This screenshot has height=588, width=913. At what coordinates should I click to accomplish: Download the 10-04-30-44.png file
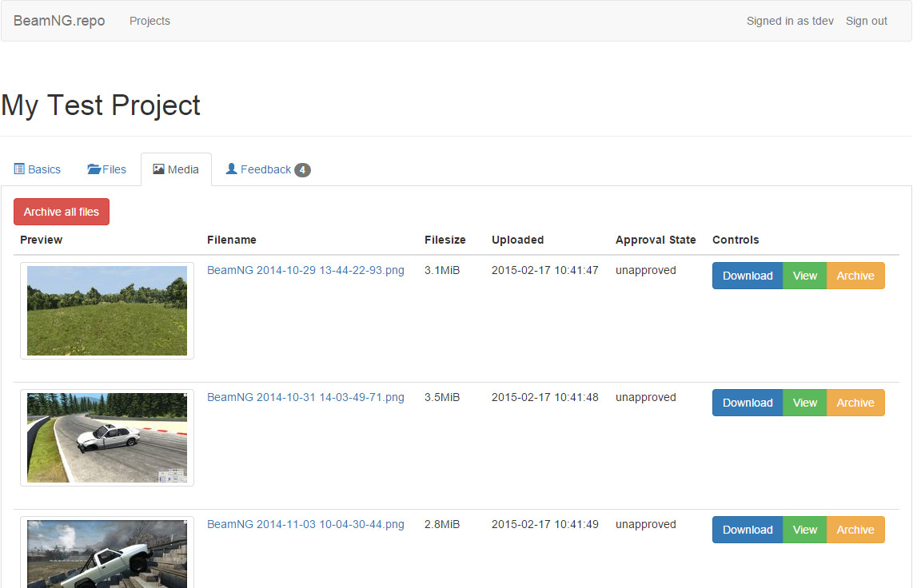tap(748, 530)
